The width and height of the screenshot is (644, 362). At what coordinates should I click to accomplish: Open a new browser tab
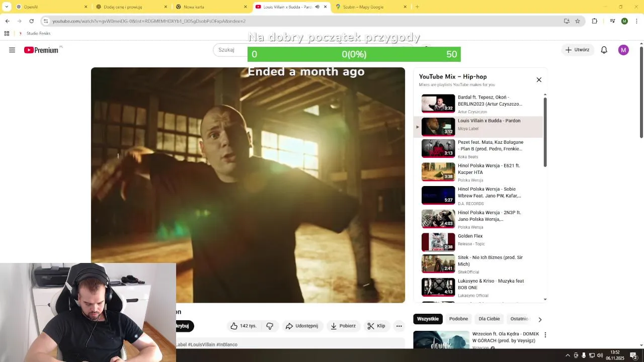(417, 7)
